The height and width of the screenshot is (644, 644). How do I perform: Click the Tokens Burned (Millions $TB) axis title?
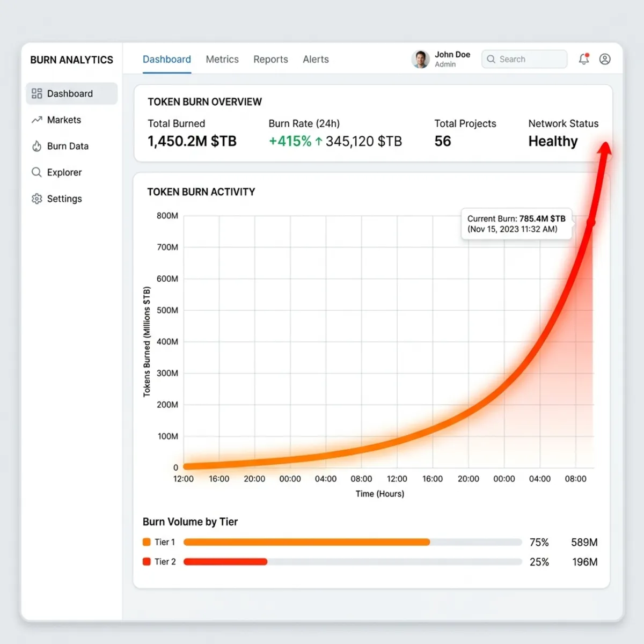(x=147, y=342)
